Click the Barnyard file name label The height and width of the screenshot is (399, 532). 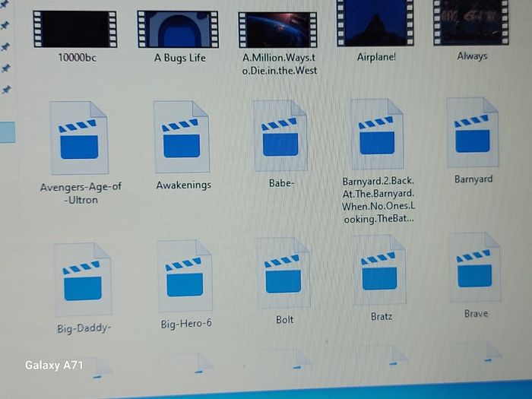473,179
